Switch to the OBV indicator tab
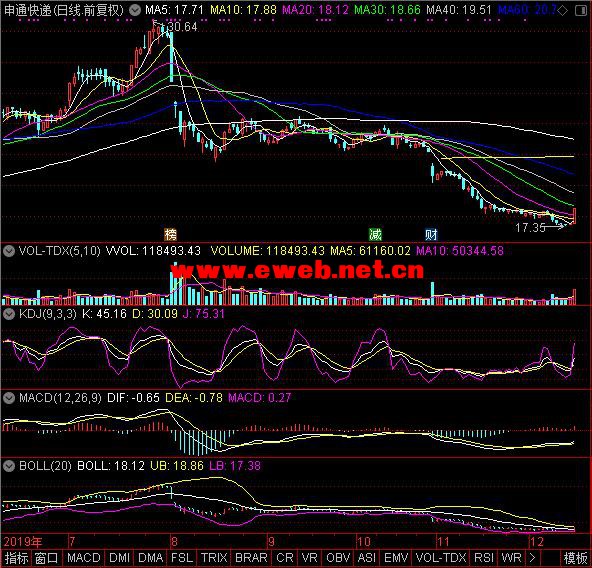 pyautogui.click(x=338, y=558)
